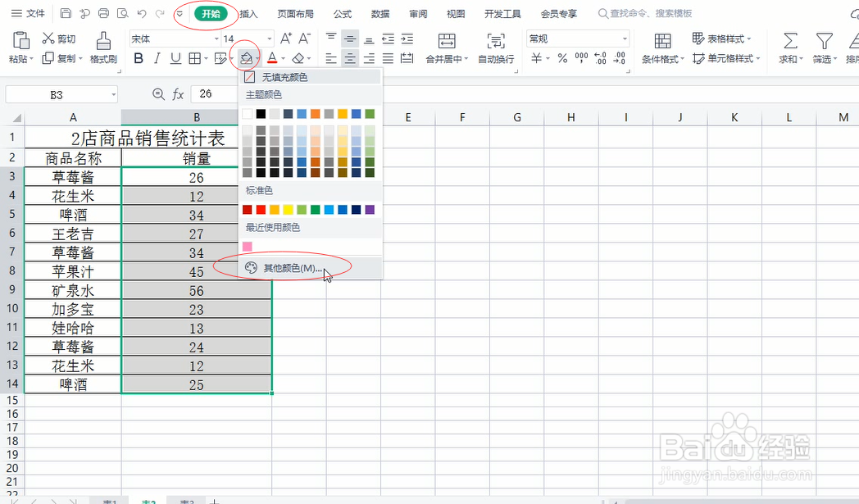Screen dimensions: 859x504
Task: Toggle Underline formatting
Action: click(x=175, y=58)
